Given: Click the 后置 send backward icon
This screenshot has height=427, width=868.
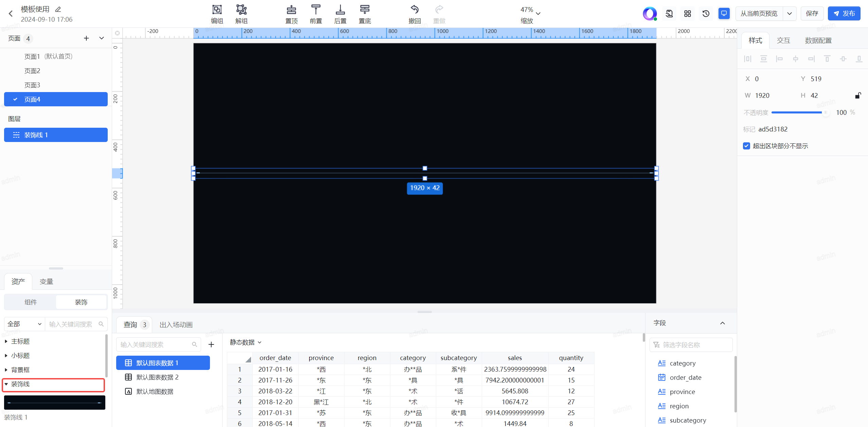Looking at the screenshot, I should point(340,10).
